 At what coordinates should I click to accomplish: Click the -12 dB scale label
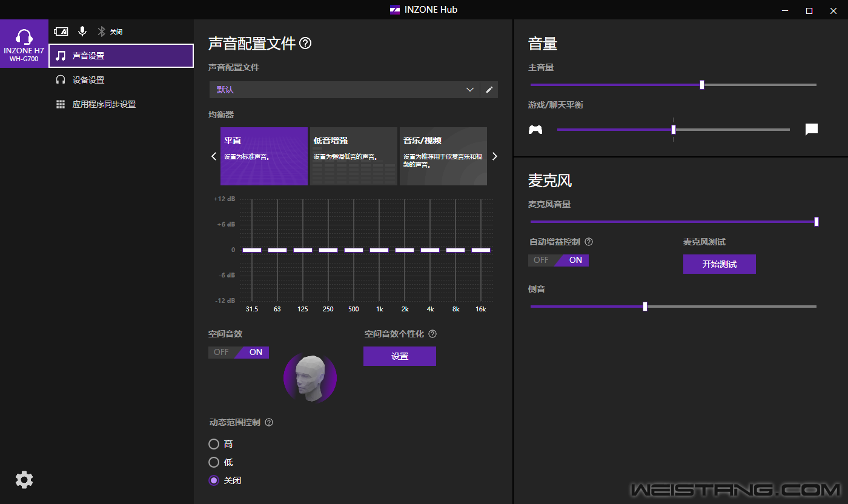224,300
